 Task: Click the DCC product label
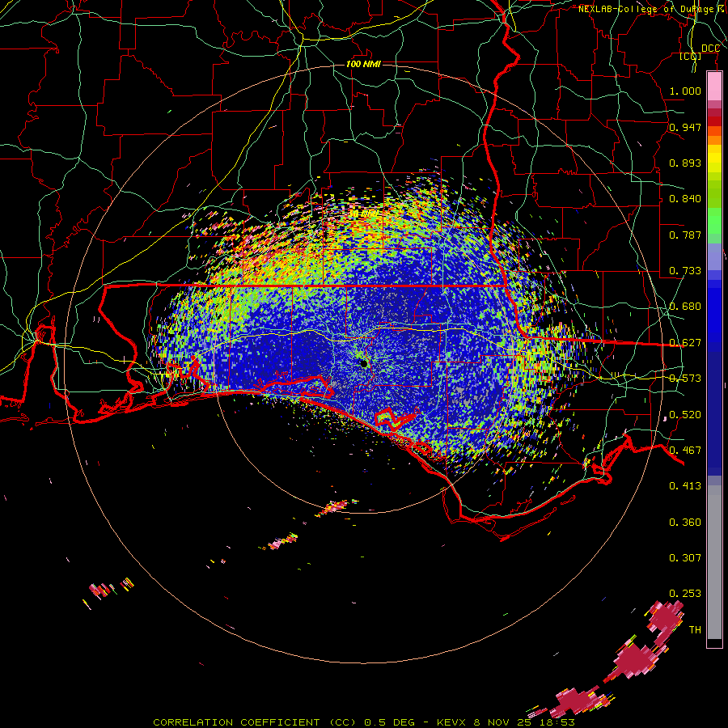710,49
